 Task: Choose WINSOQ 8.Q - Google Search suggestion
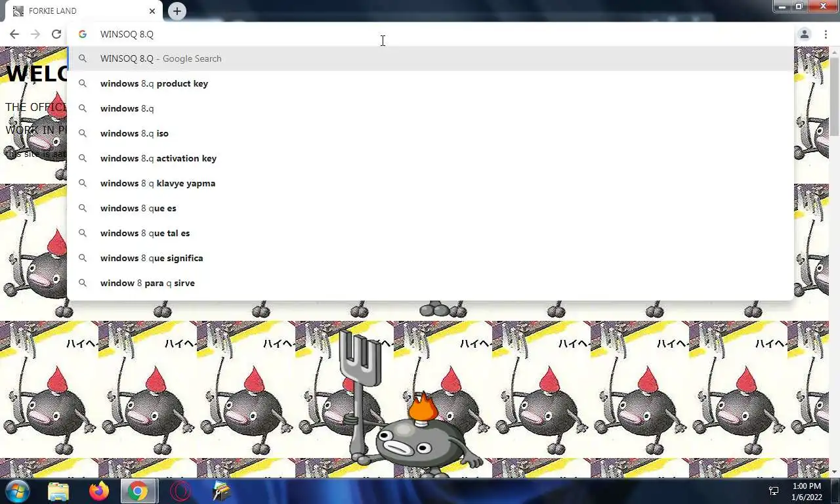430,58
